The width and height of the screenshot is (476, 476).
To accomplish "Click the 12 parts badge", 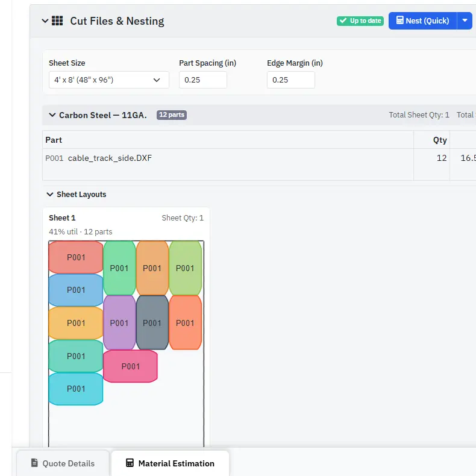I will 172,115.
